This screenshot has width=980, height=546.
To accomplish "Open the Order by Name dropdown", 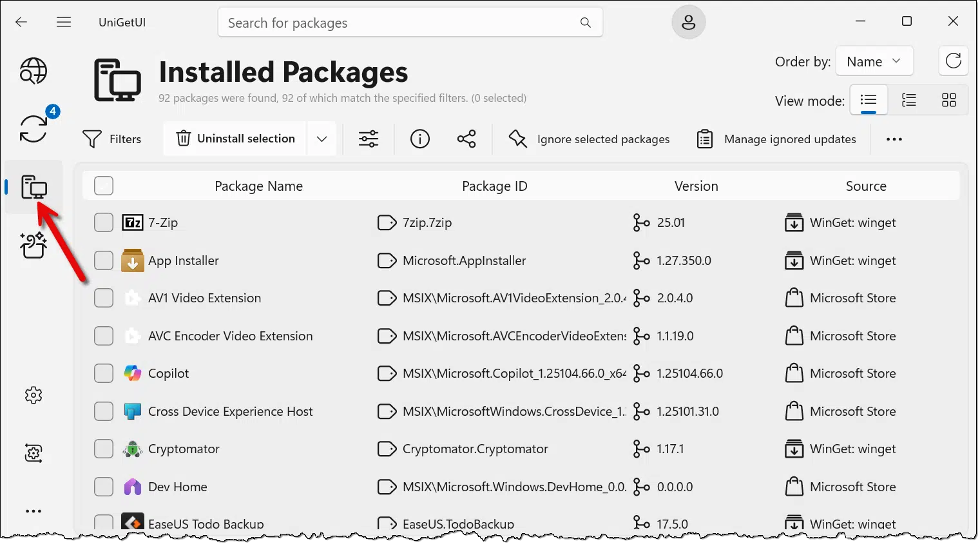I will pyautogui.click(x=874, y=61).
